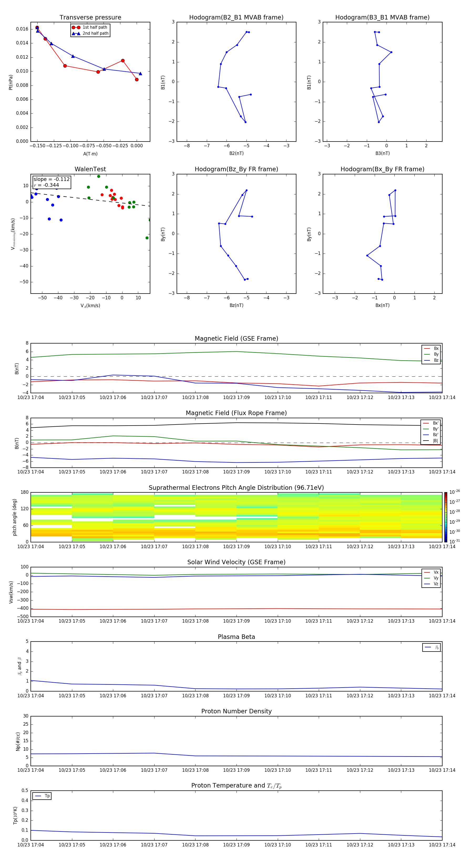The width and height of the screenshot is (473, 868).
Task: Click the 'Hodogram(B3_B1 MVAB frame)' title
Action: (382, 18)
